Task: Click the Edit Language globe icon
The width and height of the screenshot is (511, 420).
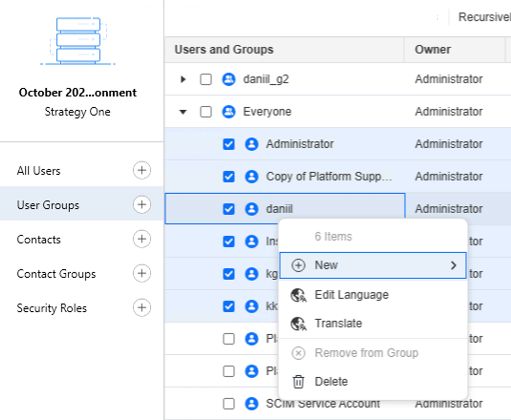Action: coord(298,294)
